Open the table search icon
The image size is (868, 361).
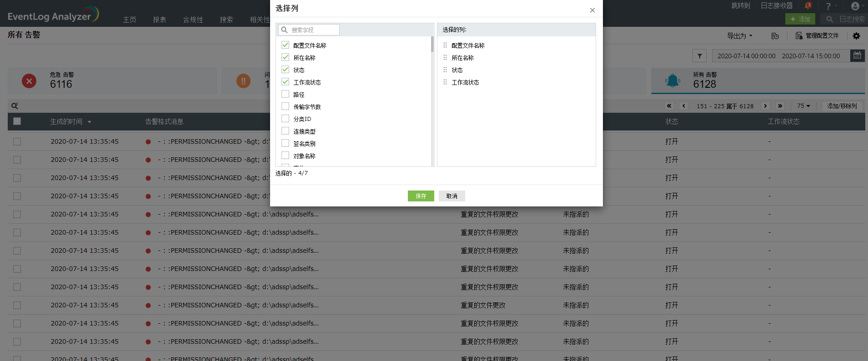[15, 106]
